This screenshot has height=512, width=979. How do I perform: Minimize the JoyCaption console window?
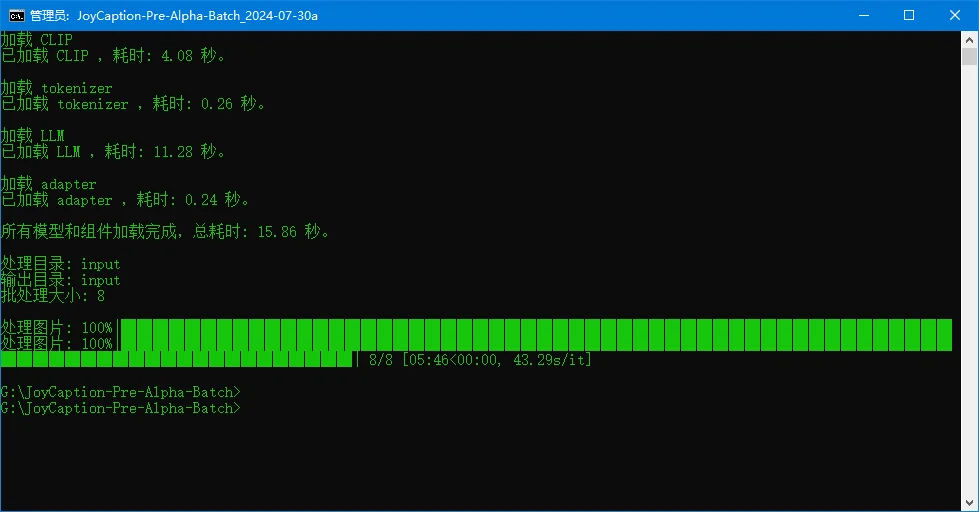point(863,16)
